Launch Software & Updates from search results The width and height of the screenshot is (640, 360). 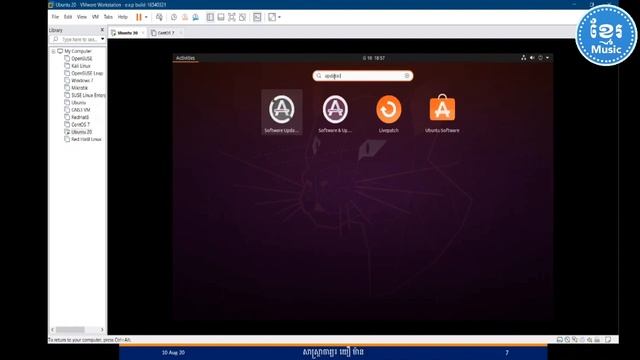point(335,112)
